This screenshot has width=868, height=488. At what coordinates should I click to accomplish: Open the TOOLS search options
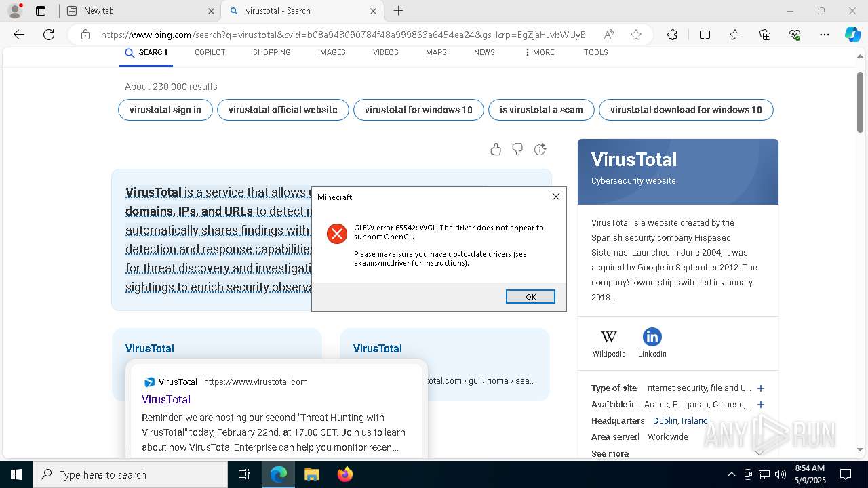coord(596,52)
